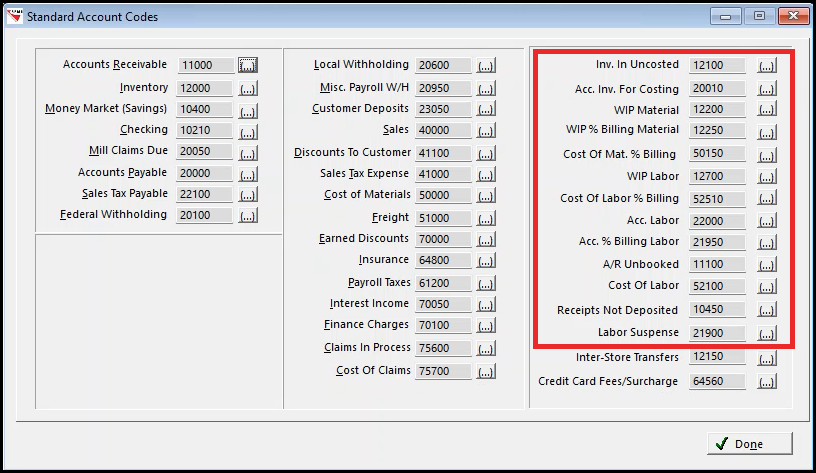The height and width of the screenshot is (473, 816).
Task: Open lookup for Cost Of Labor 52100
Action: [766, 286]
